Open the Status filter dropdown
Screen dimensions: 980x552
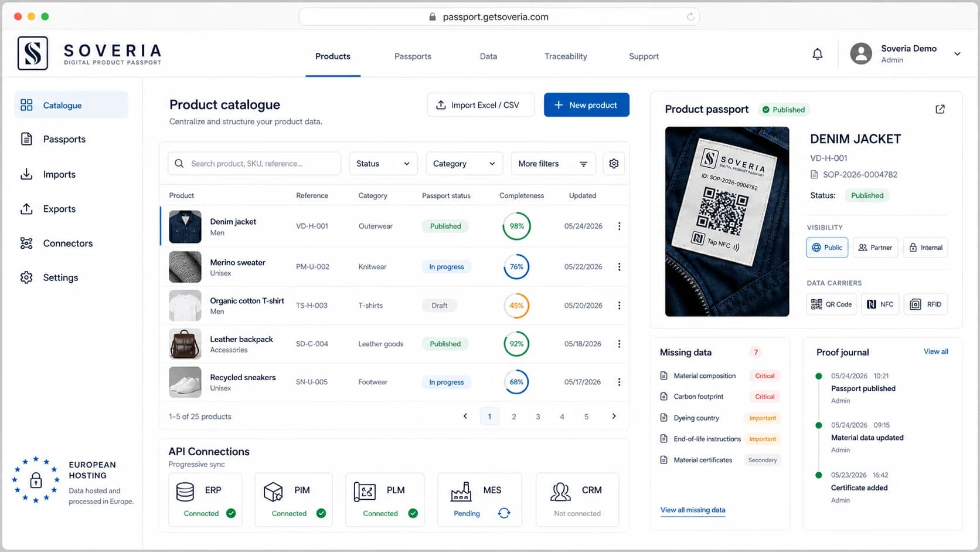click(383, 164)
